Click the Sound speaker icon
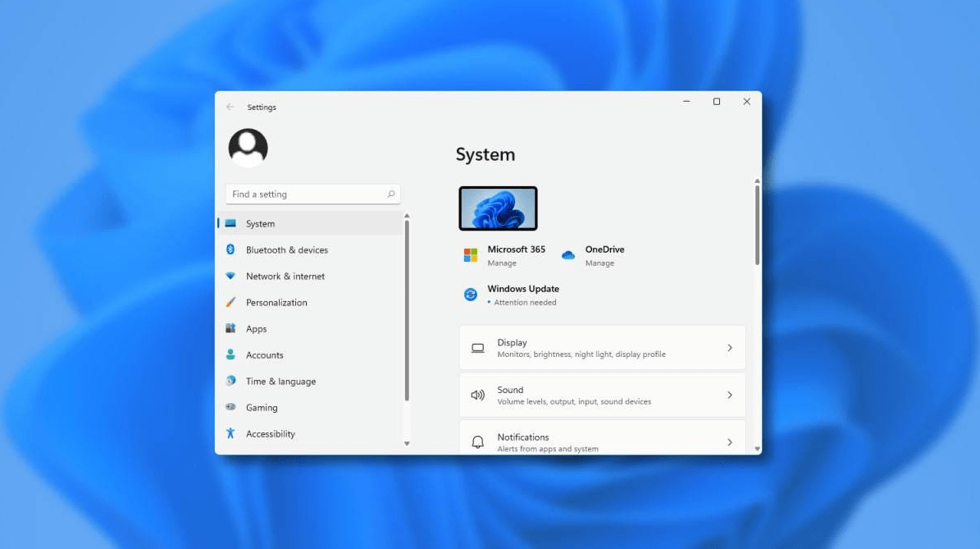The image size is (980, 549). tap(477, 396)
